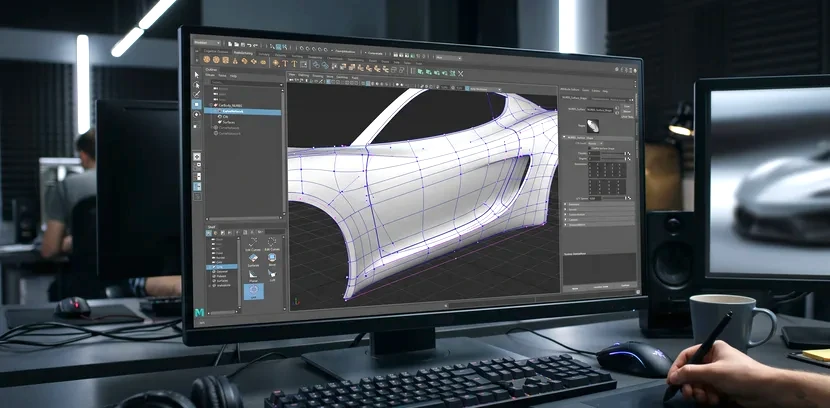Click the Outliner search field
This screenshot has height=408, width=830.
pyautogui.click(x=246, y=82)
